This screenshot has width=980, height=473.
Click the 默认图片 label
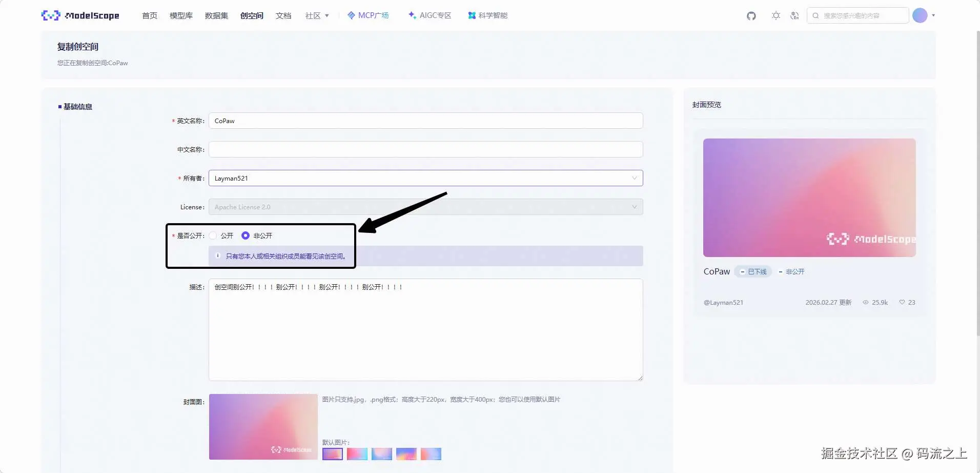tap(336, 442)
